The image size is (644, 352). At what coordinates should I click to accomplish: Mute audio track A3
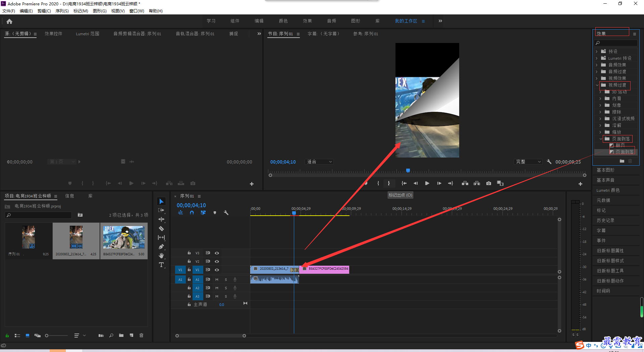(x=217, y=296)
